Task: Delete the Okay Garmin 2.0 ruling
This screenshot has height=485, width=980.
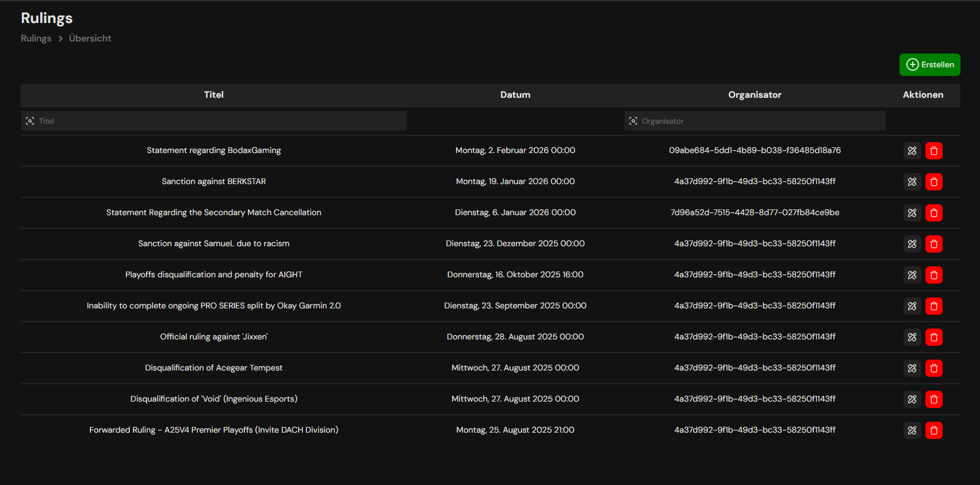Action: (934, 306)
